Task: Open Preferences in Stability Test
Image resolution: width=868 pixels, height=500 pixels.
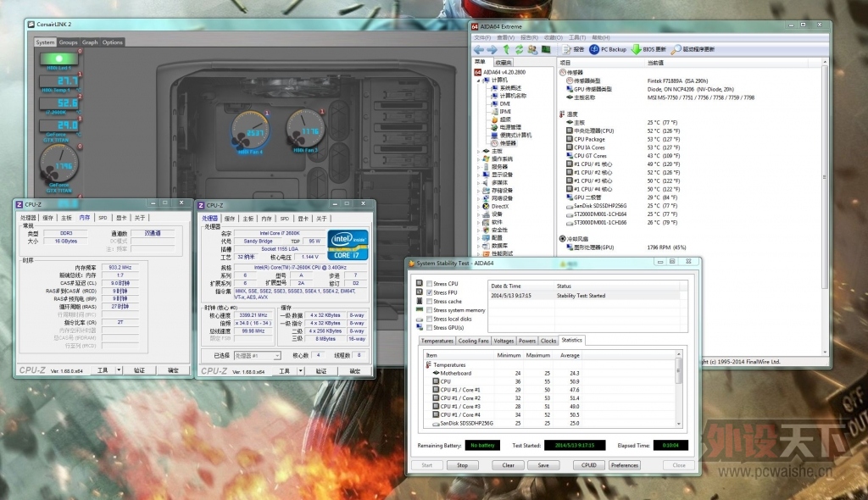Action: [x=625, y=465]
